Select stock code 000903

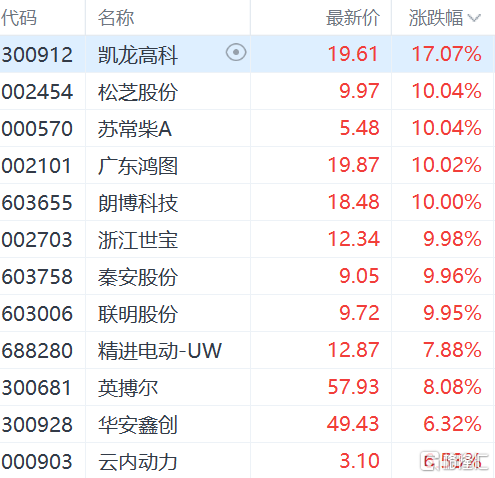[37, 462]
